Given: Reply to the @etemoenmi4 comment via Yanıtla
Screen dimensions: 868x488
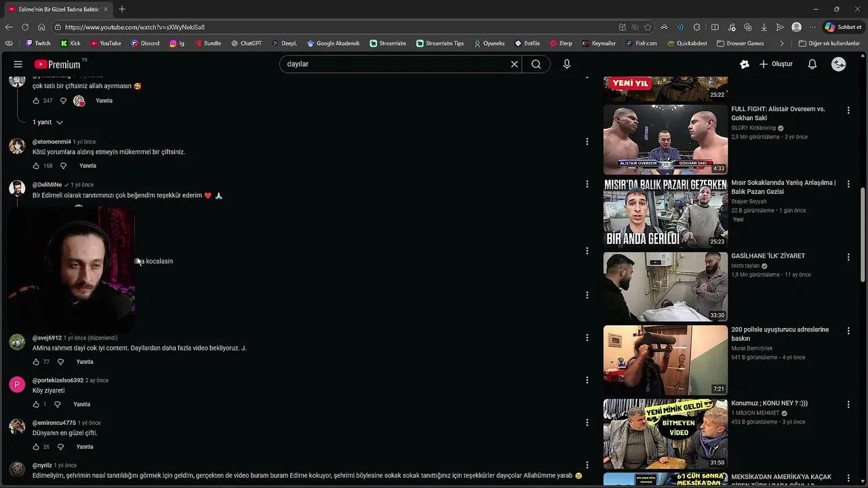Looking at the screenshot, I should (x=87, y=166).
